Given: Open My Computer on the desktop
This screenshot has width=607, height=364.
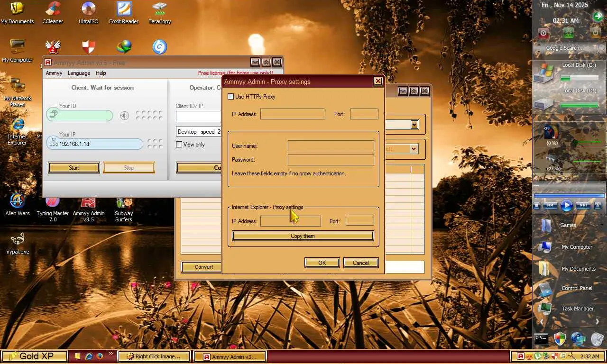Looking at the screenshot, I should click(17, 51).
